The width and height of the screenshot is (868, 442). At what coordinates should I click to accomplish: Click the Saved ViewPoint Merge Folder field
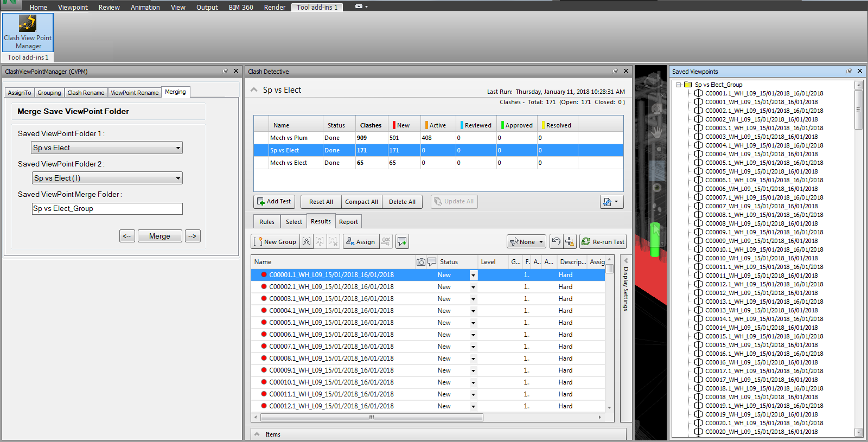[107, 209]
